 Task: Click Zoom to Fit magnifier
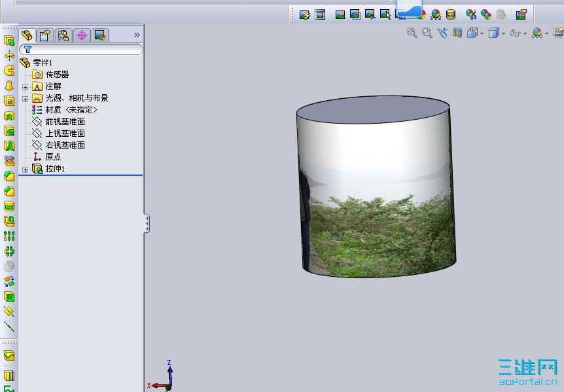click(x=412, y=33)
